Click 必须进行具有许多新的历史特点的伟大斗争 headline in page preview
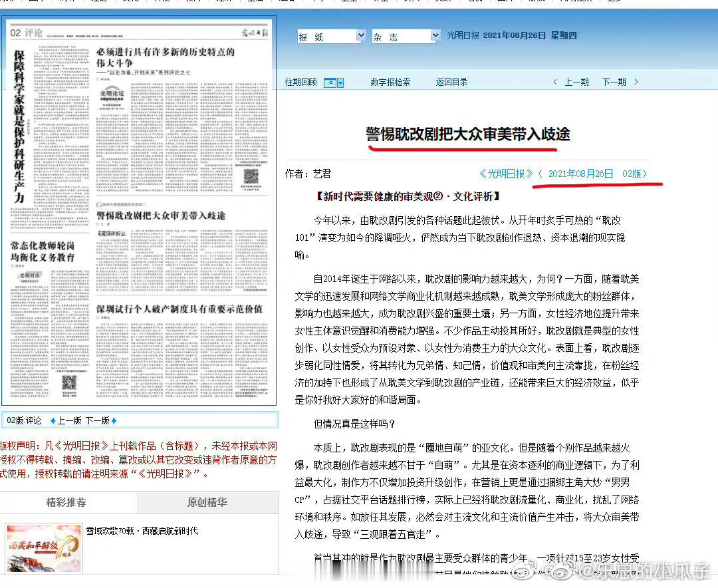Screen dimensions: 718x588 coord(166,57)
